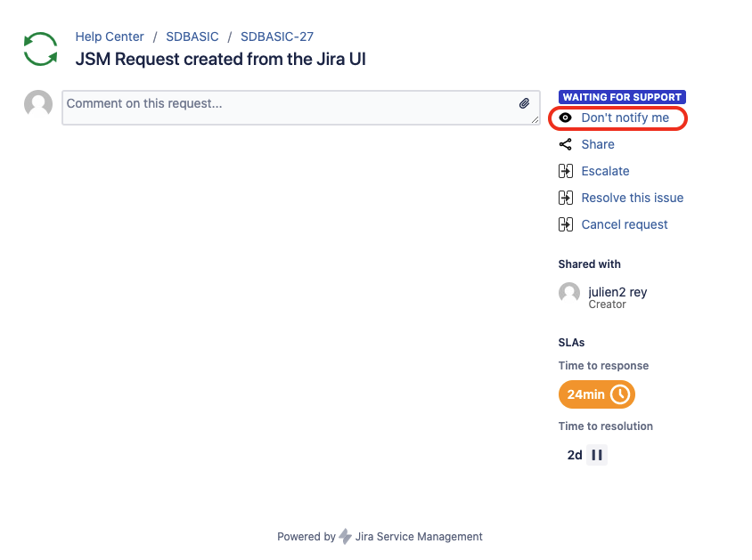
Task: Choose Cancel request
Action: [625, 224]
